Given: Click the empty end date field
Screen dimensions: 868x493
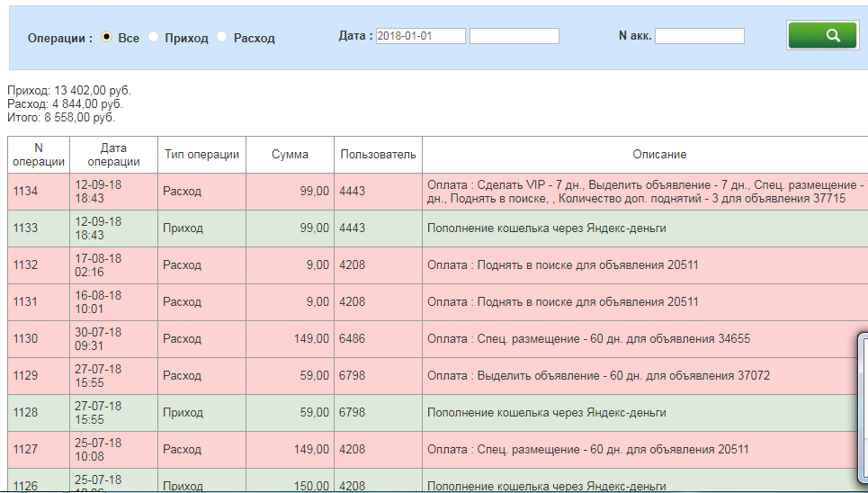Looking at the screenshot, I should (x=514, y=36).
